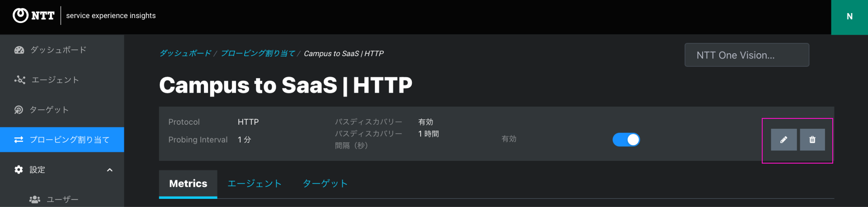Open the N user avatar menu
The height and width of the screenshot is (207, 868).
849,17
